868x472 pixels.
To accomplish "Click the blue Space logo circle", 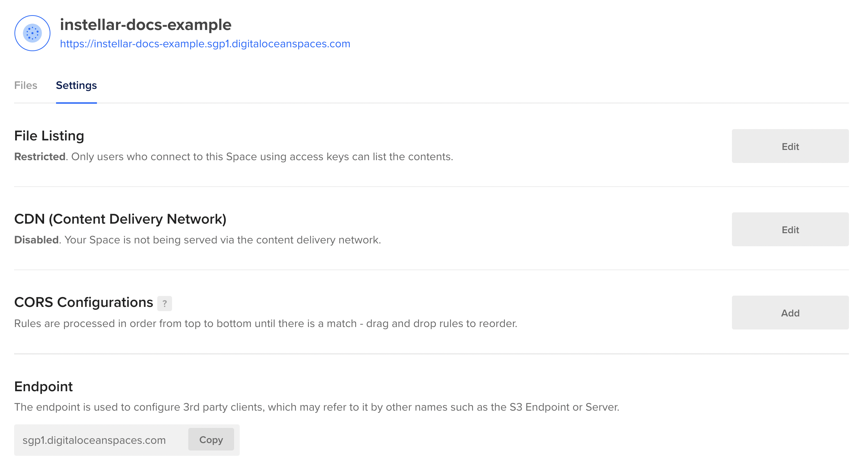I will coord(32,33).
